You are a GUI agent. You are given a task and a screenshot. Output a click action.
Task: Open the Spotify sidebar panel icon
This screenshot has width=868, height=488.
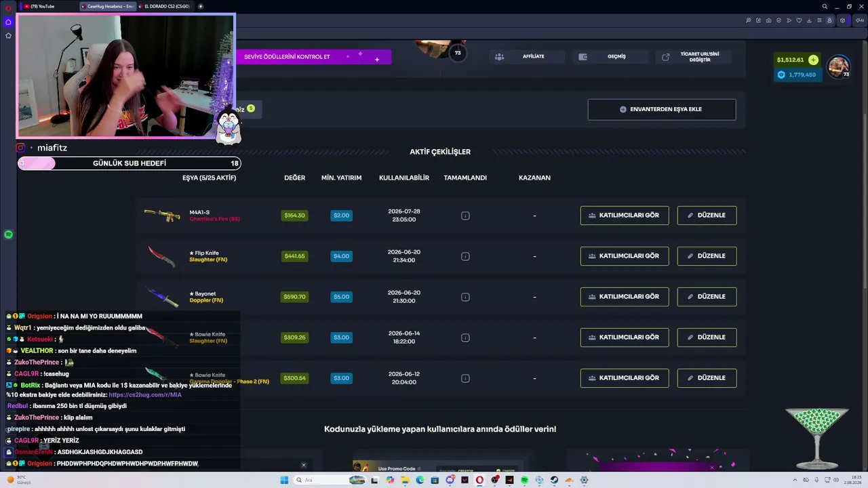(8, 235)
